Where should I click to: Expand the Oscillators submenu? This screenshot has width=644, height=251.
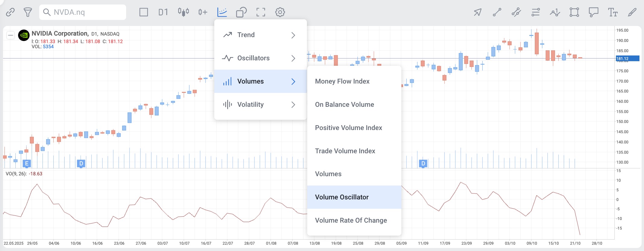click(x=260, y=58)
